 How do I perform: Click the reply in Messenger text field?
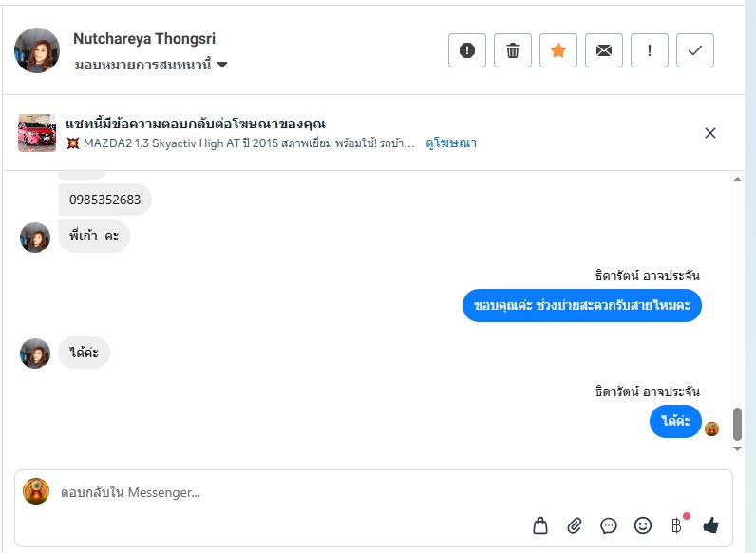(285, 492)
